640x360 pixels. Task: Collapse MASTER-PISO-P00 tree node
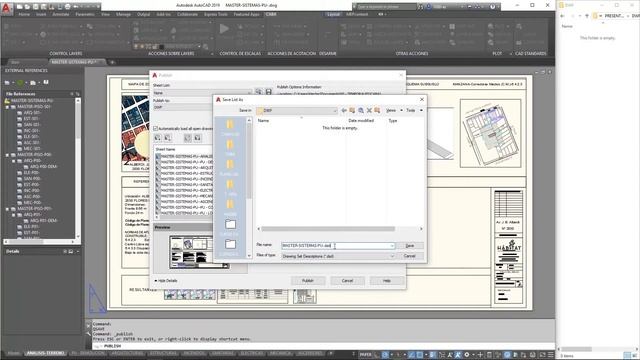[x=7, y=155]
